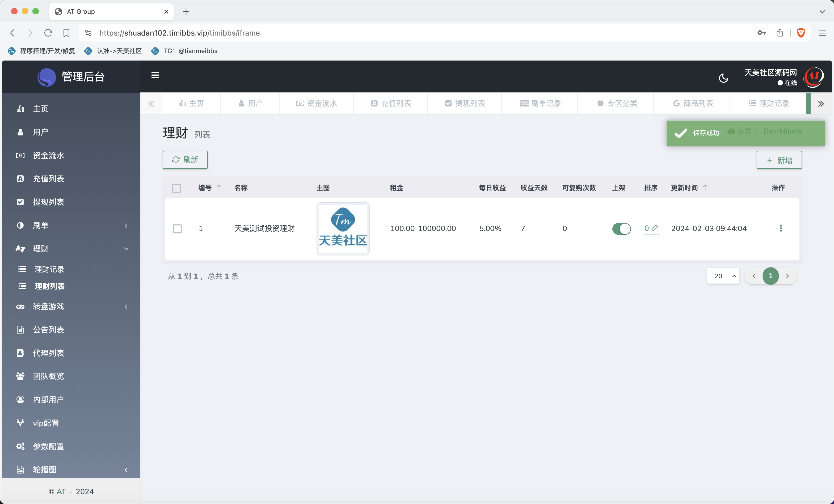Viewport: 834px width, 504px height.
Task: Toggle the sidebar hamburger menu
Action: point(155,75)
